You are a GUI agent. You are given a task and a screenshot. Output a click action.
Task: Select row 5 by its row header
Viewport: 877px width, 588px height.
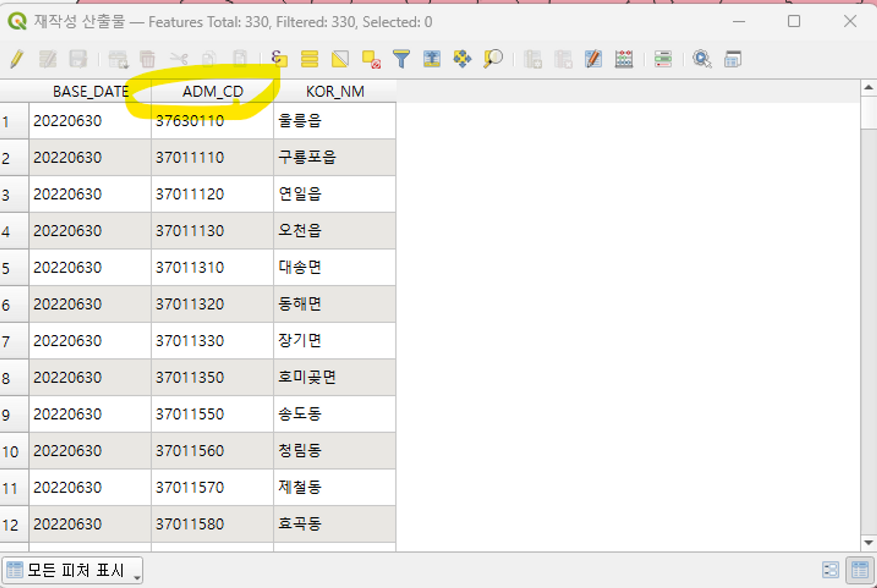(x=14, y=268)
